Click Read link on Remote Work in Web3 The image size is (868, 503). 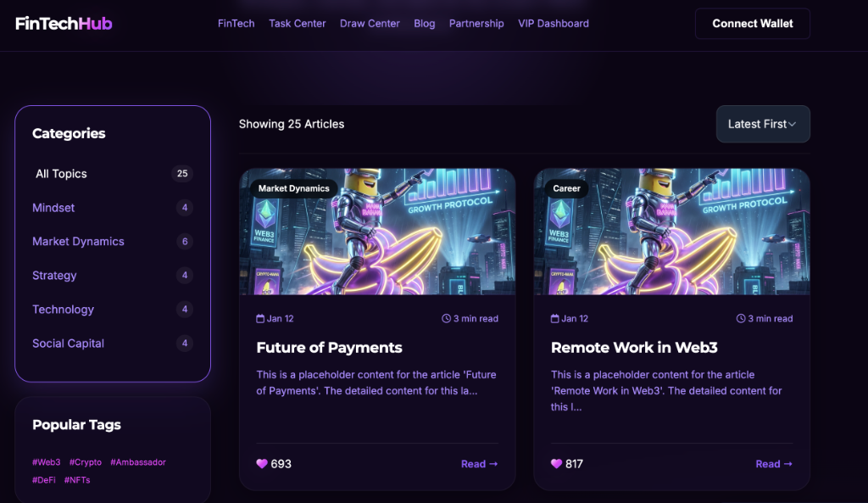tap(773, 464)
